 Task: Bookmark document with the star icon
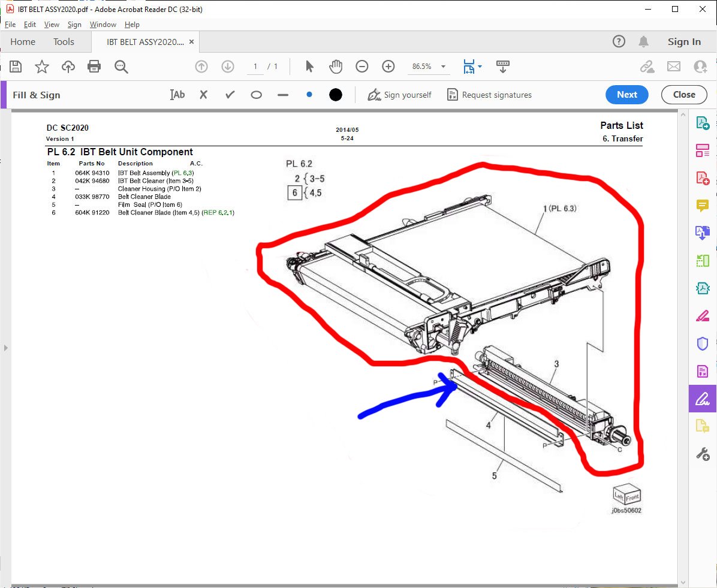[42, 67]
